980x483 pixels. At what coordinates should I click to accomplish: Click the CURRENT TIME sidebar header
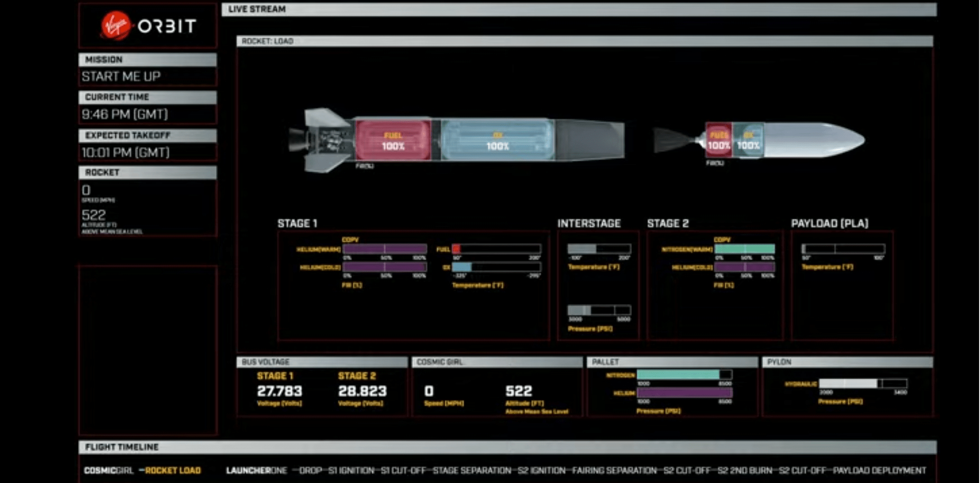tap(147, 97)
